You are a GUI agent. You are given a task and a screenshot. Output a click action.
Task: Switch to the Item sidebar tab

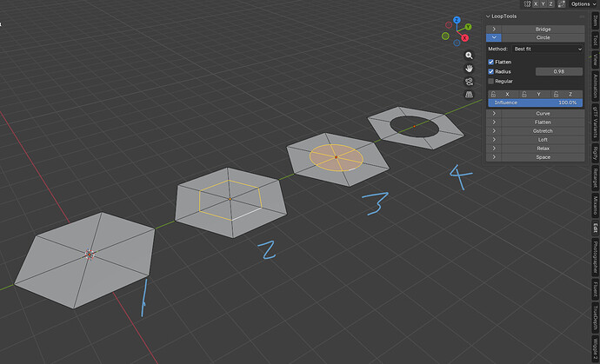click(x=595, y=20)
